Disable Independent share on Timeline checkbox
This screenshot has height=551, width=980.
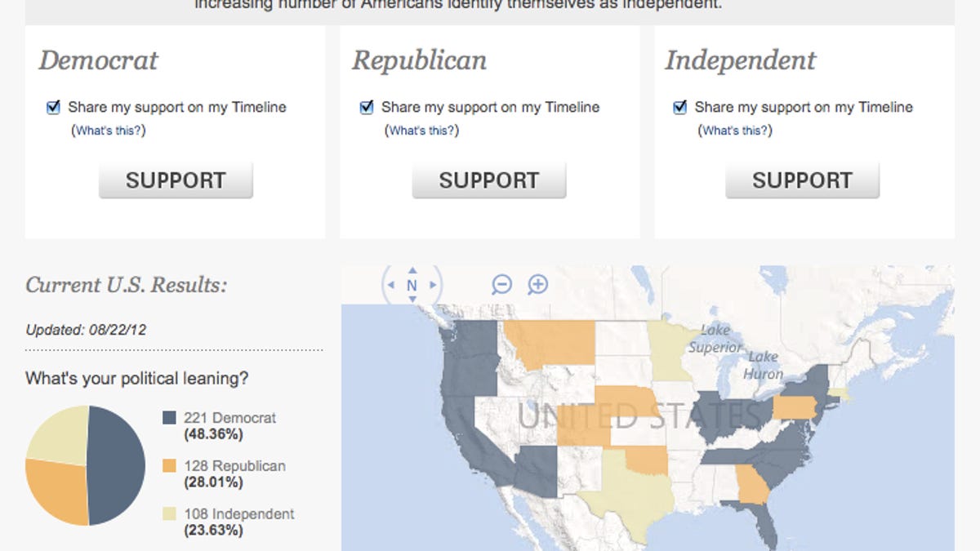point(679,107)
